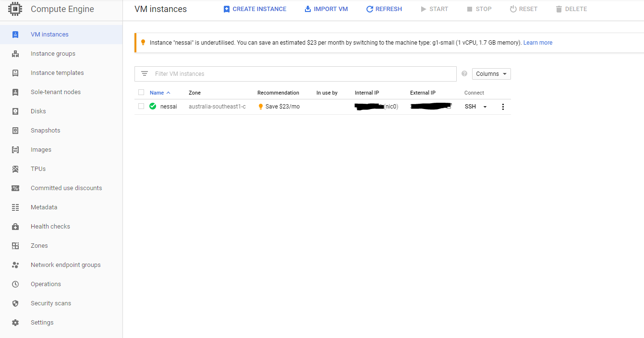Click the VM instances sidebar icon
Viewport: 644px width, 338px height.
pos(15,35)
